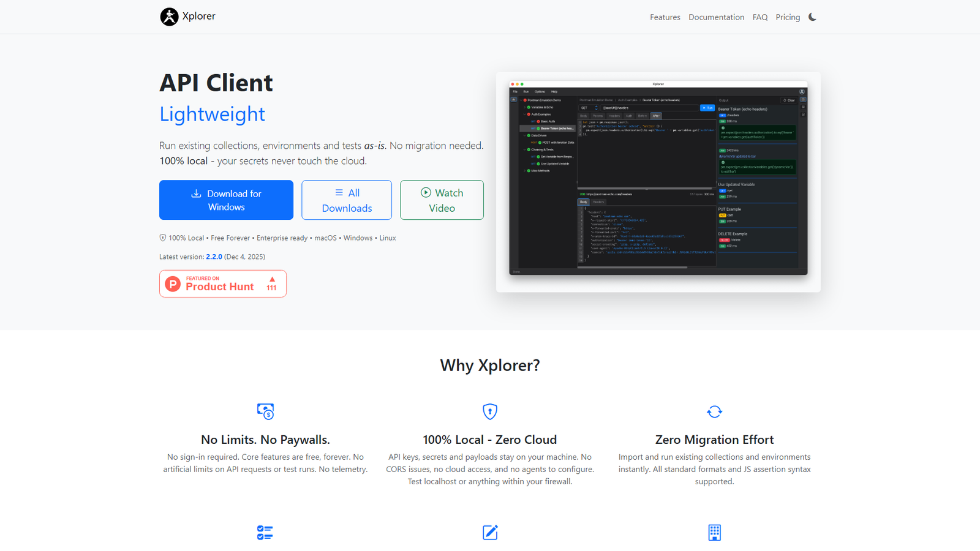The height and width of the screenshot is (551, 980).
Task: Click the Xplorer running-man logo
Action: pos(168,16)
